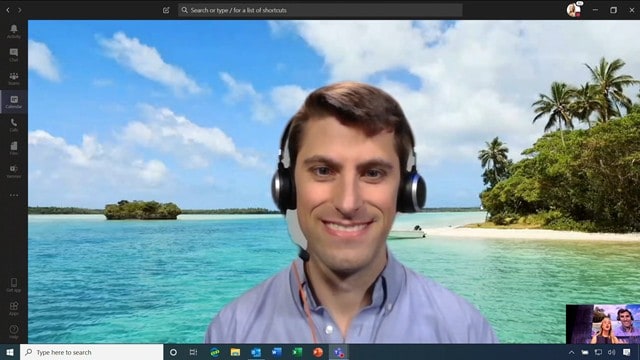Open Files in the Teams sidebar
640x360 pixels.
[13, 148]
